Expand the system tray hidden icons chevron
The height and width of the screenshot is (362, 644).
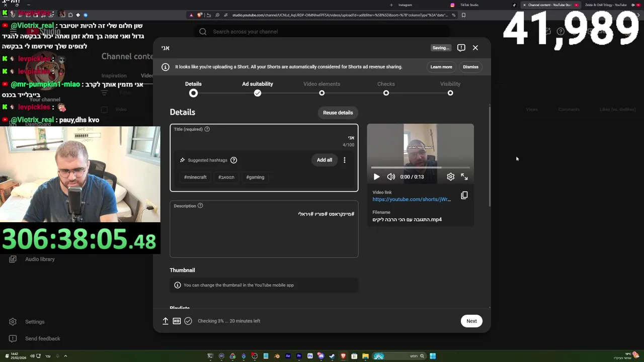pos(65,356)
